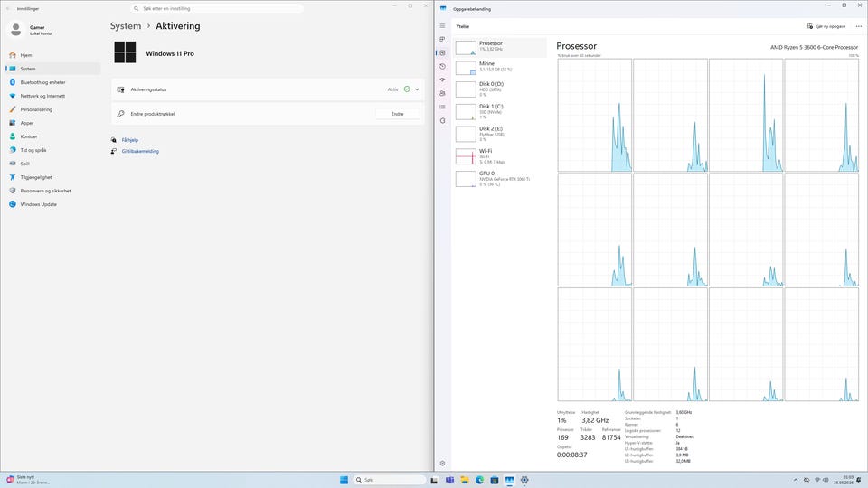Open Kontoer settings page

click(53, 136)
